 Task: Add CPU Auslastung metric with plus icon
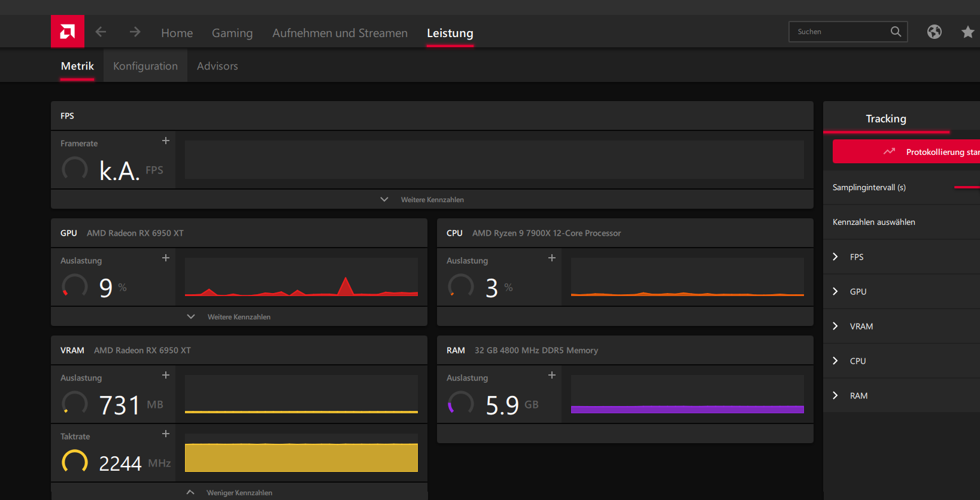552,258
